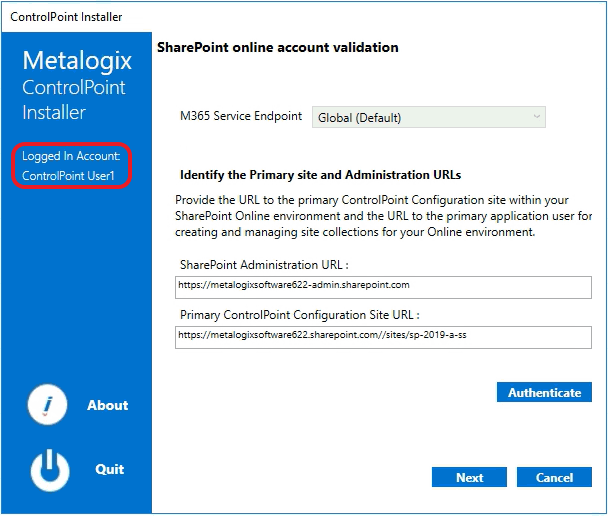Click the Cancel button
608x516 pixels.
pyautogui.click(x=554, y=477)
